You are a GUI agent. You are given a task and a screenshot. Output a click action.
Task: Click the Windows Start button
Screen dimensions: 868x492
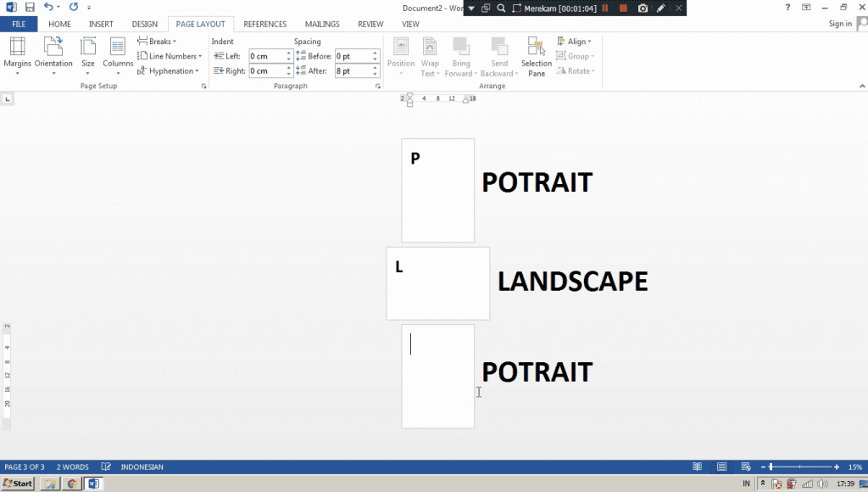pos(17,484)
